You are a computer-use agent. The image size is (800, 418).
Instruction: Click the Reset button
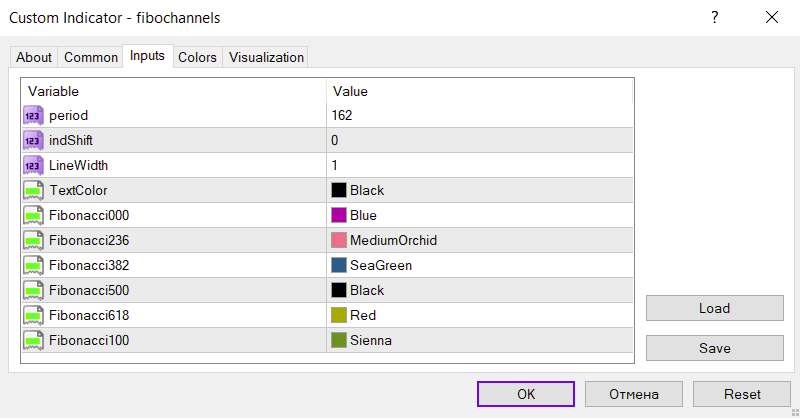point(742,394)
